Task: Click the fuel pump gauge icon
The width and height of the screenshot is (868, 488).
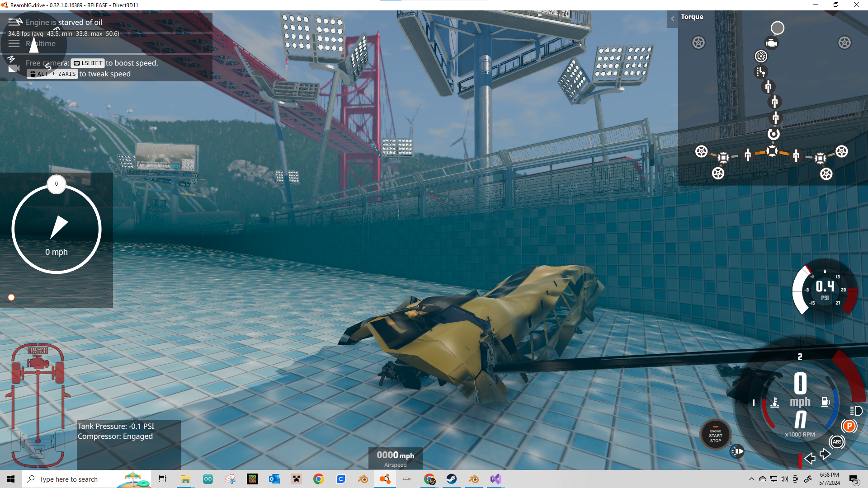Action: coord(826,402)
